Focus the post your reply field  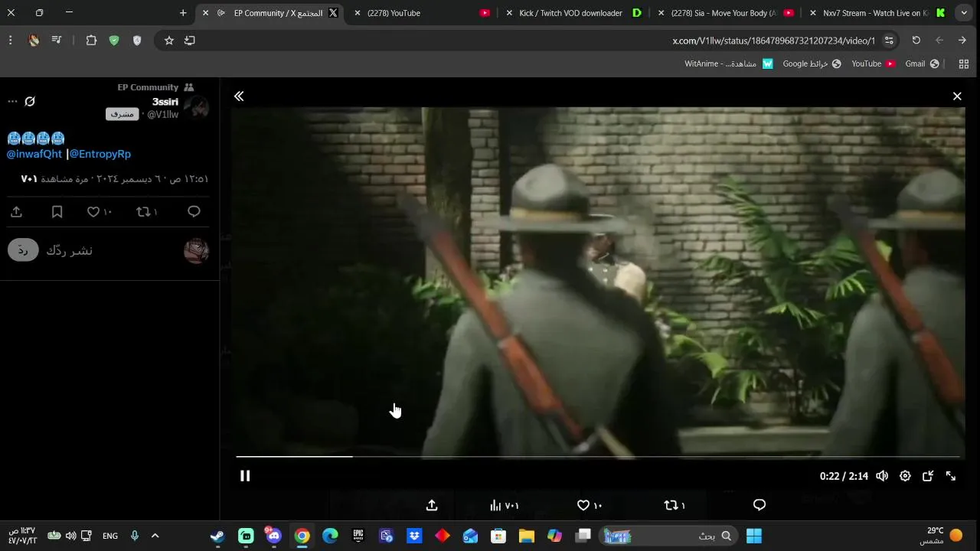tap(69, 251)
